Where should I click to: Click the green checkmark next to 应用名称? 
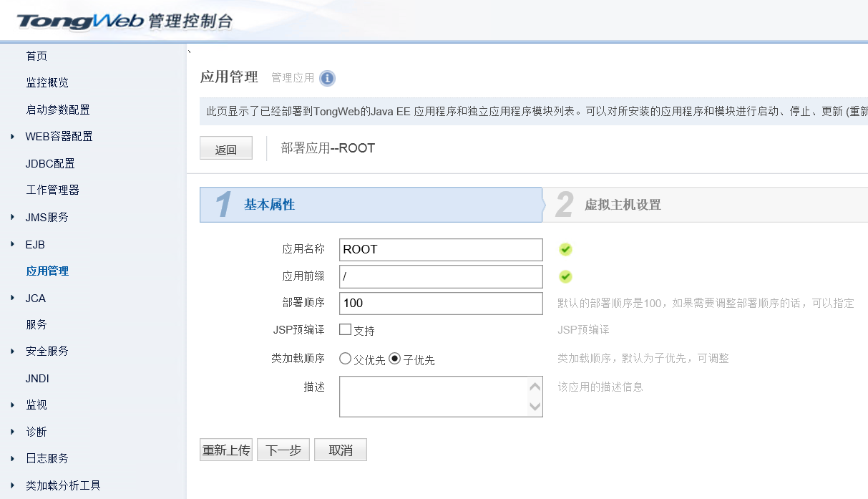(x=565, y=249)
